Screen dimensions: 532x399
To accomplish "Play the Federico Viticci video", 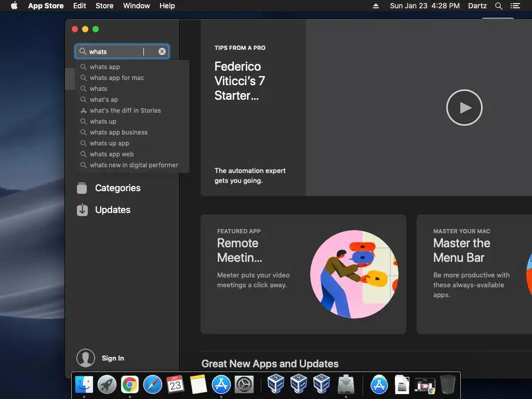I will coord(464,108).
